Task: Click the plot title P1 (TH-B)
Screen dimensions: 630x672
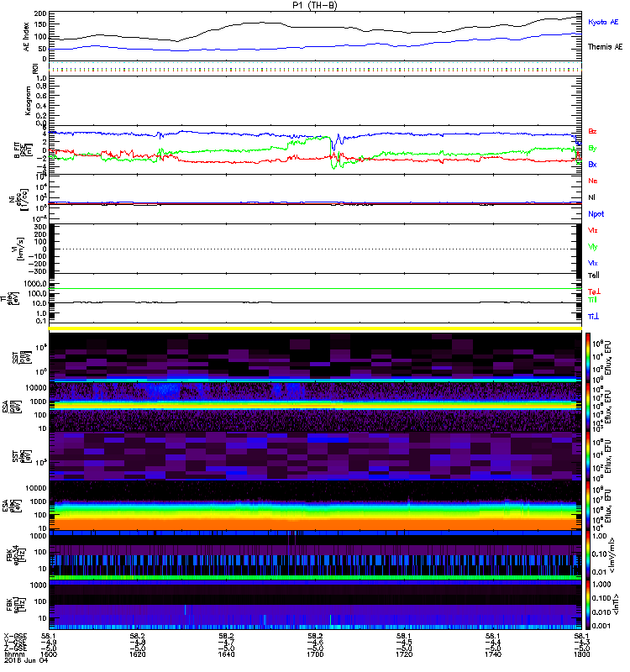Action: point(314,5)
